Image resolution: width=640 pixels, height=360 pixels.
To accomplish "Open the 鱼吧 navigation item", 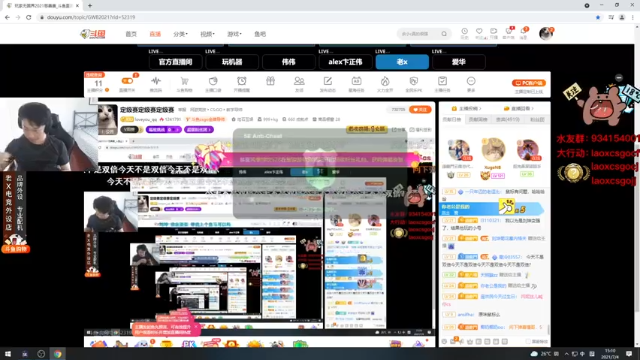I will pos(260,34).
